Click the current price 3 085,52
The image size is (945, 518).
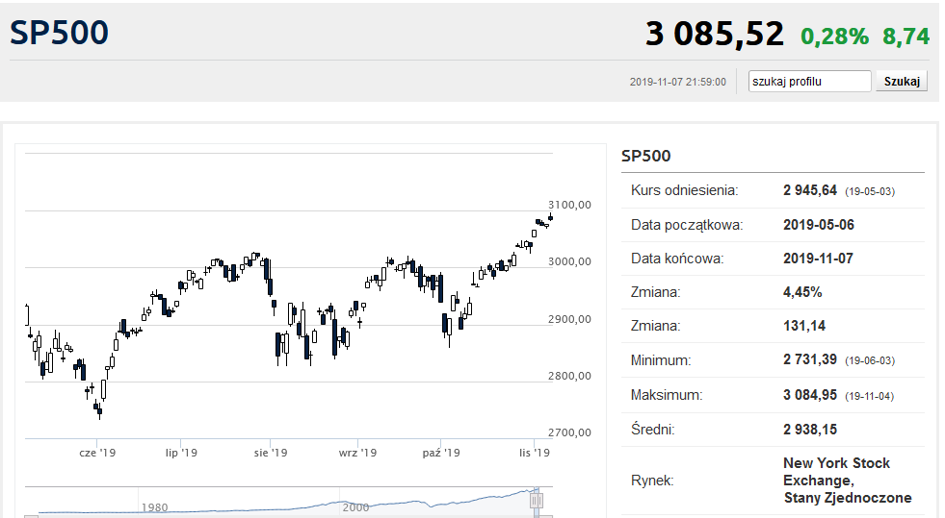coord(714,34)
